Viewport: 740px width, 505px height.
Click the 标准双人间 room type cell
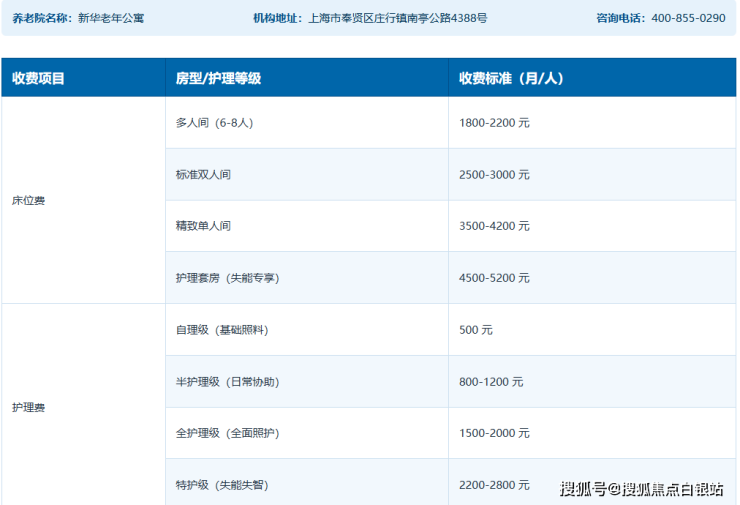click(307, 175)
